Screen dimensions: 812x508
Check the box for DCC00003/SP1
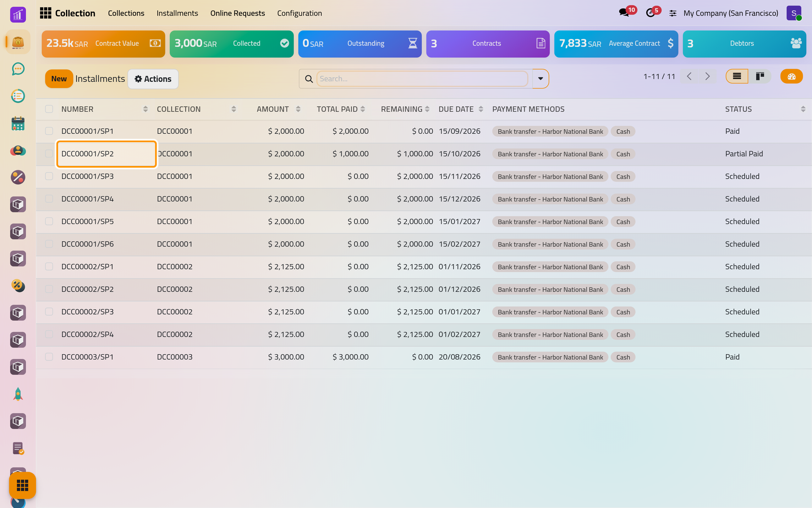pyautogui.click(x=49, y=357)
